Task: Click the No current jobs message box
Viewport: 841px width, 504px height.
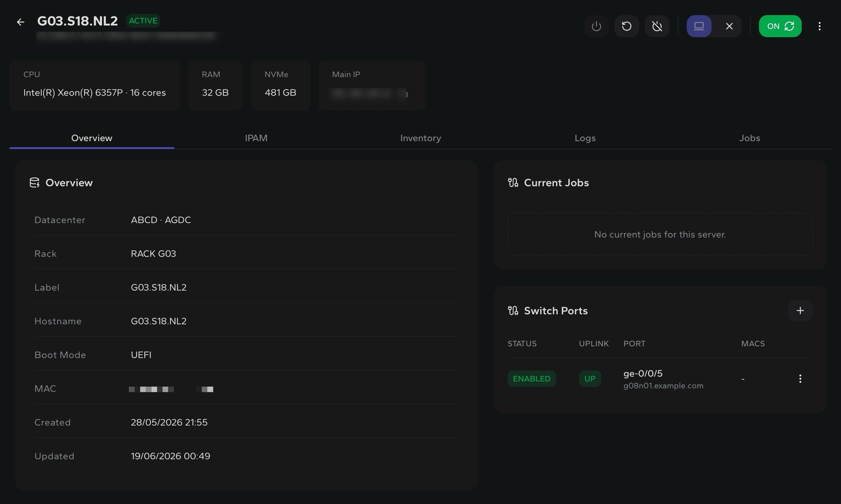Action: [660, 234]
